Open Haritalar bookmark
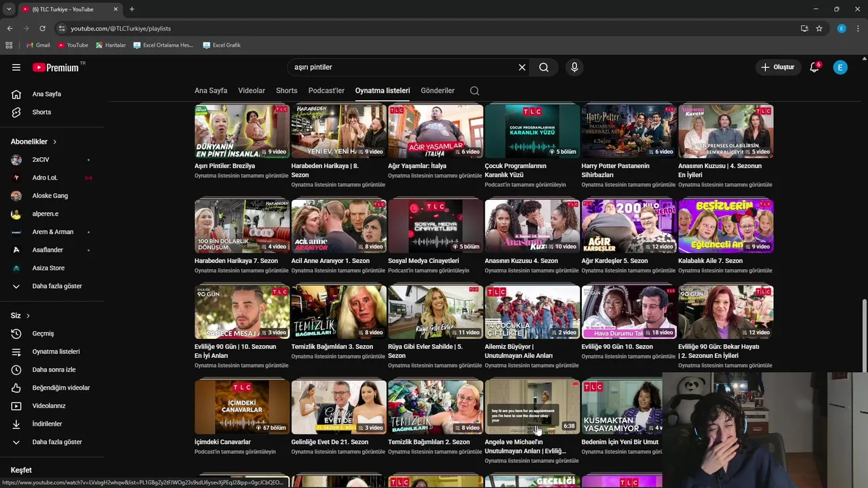 click(x=111, y=45)
